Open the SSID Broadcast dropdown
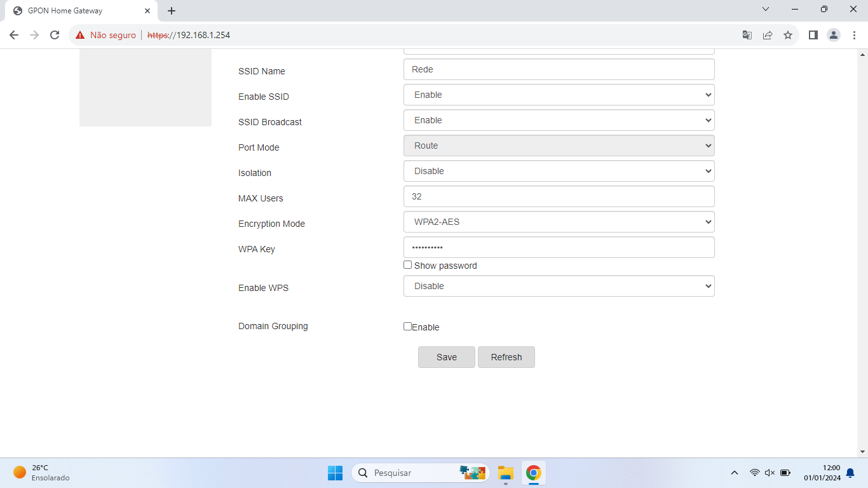This screenshot has width=868, height=488. [x=559, y=120]
